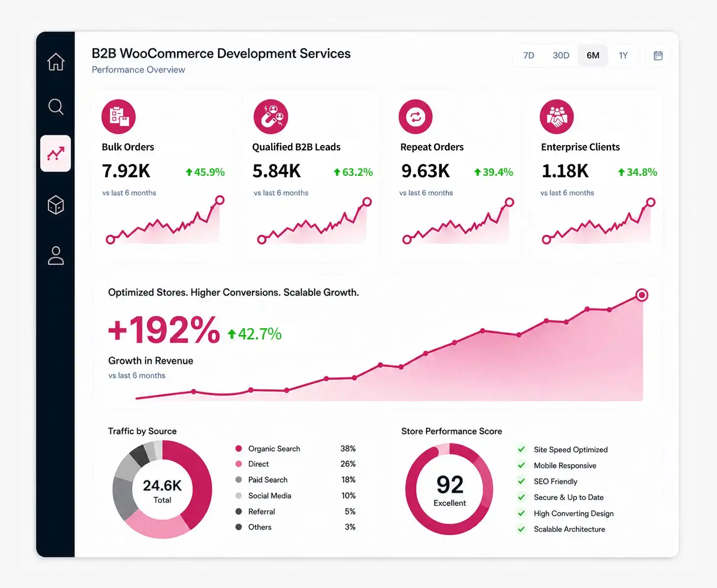The height and width of the screenshot is (588, 717).
Task: Click the Traffic by Source donut chart center
Action: coord(162,490)
